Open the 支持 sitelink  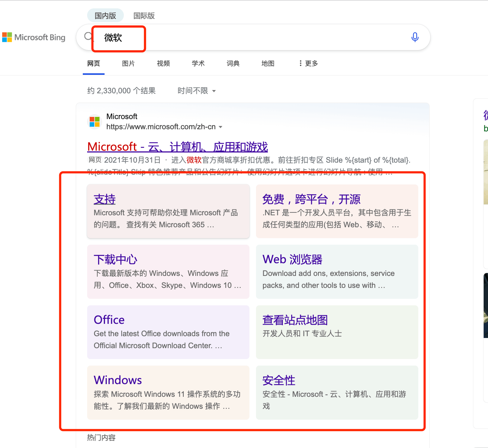click(x=105, y=199)
